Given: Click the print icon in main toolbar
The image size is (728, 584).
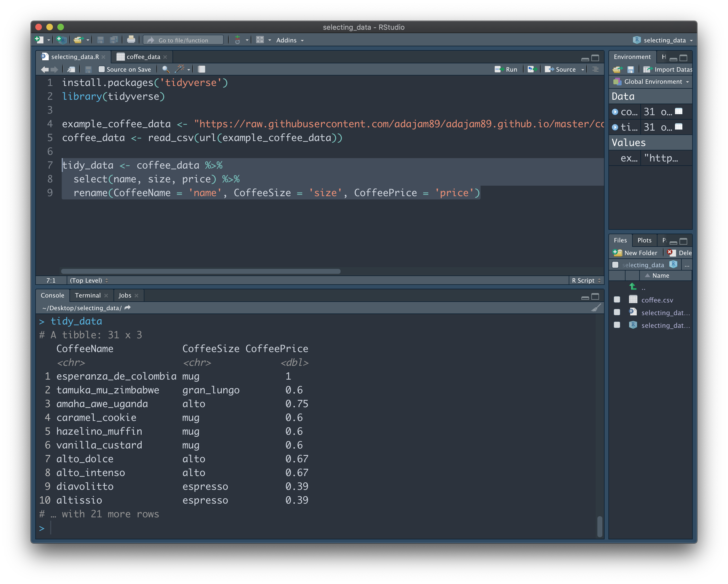Looking at the screenshot, I should [131, 40].
